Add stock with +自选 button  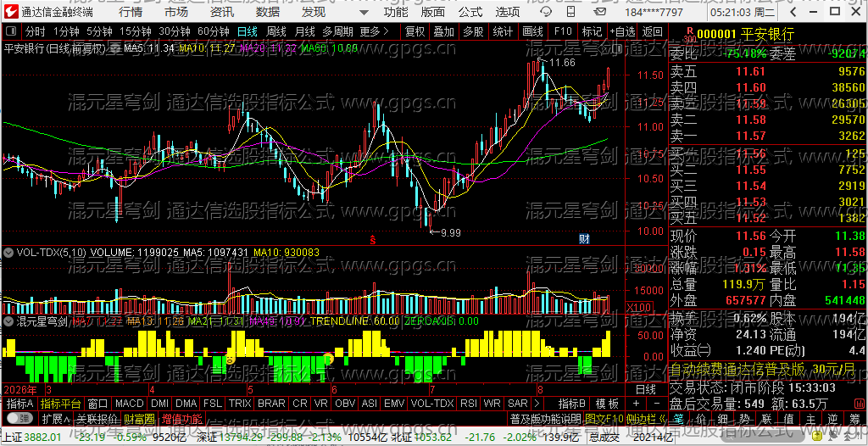click(x=622, y=31)
